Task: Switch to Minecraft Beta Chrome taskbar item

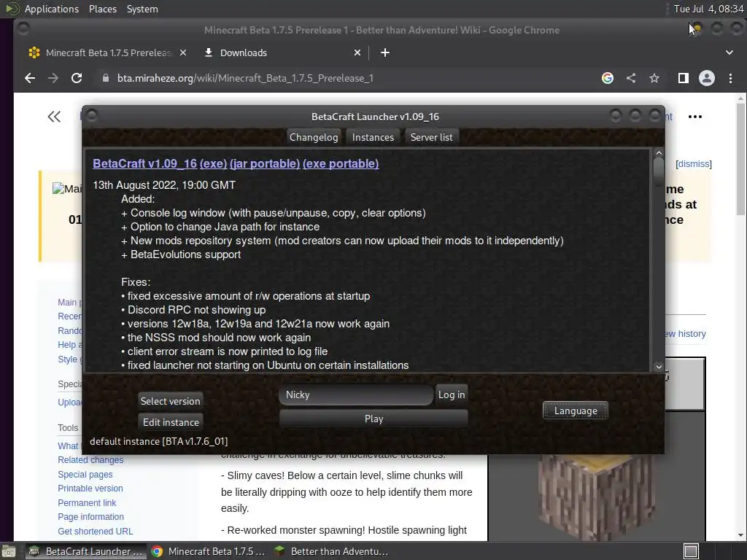Action: point(208,551)
